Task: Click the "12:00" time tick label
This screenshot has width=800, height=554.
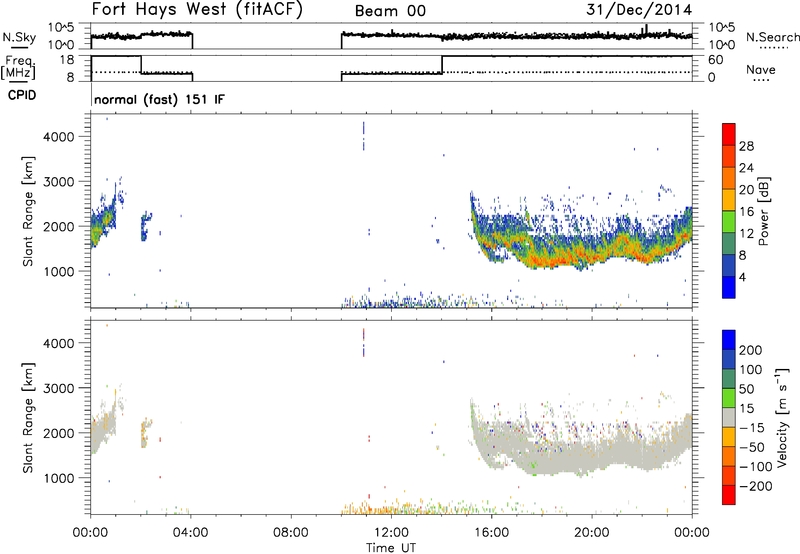Action: tap(391, 533)
